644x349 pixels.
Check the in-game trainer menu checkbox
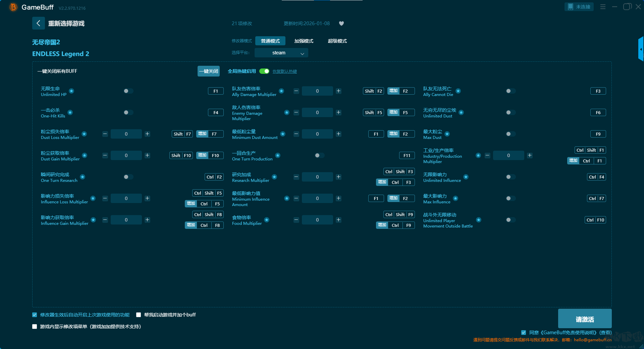pos(35,327)
